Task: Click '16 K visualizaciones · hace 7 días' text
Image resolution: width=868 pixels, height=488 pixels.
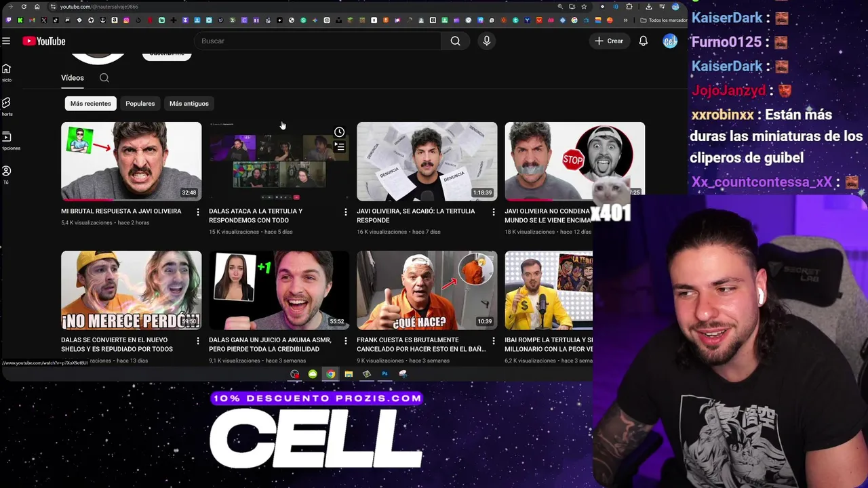Action: 399,232
